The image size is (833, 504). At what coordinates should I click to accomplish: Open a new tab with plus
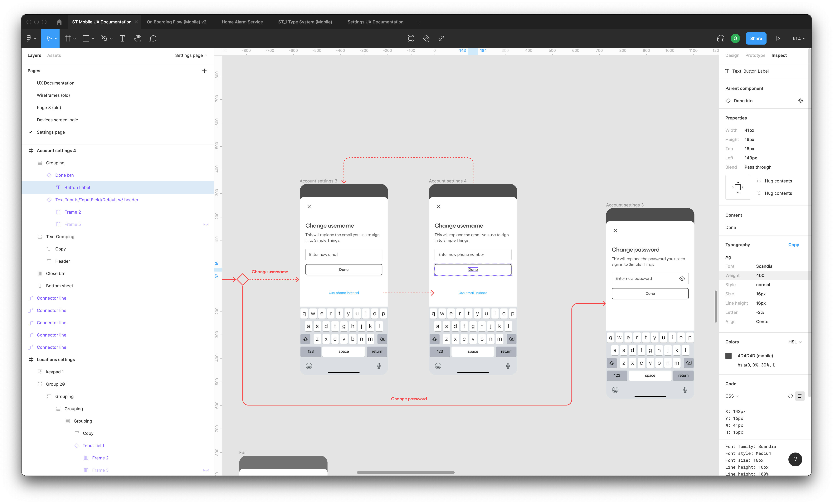click(419, 22)
